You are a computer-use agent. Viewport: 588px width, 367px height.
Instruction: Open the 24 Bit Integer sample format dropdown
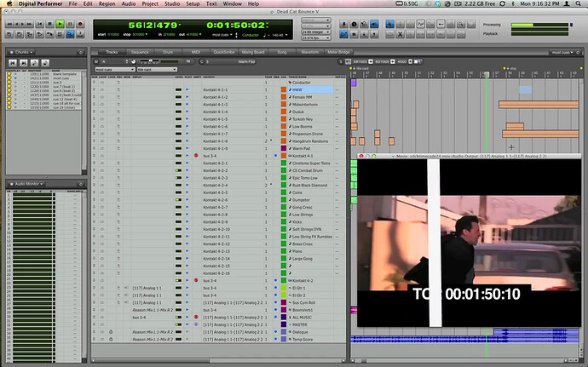click(316, 32)
